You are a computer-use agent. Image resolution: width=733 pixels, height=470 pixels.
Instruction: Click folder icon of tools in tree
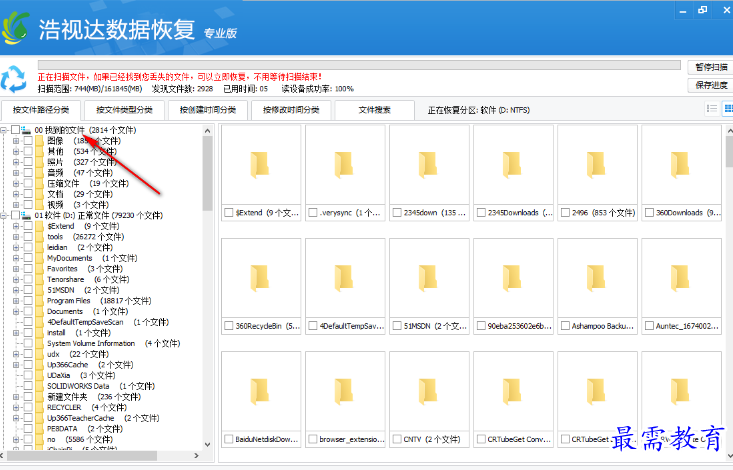[39, 237]
